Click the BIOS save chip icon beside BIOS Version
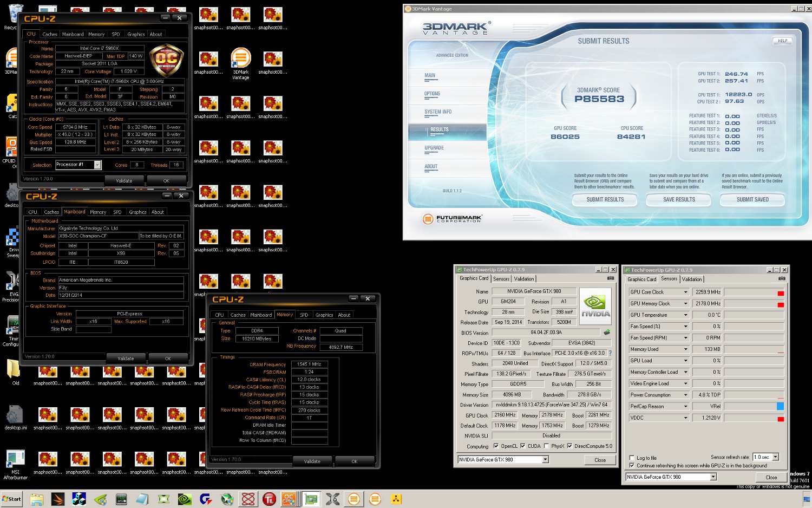 tap(607, 332)
